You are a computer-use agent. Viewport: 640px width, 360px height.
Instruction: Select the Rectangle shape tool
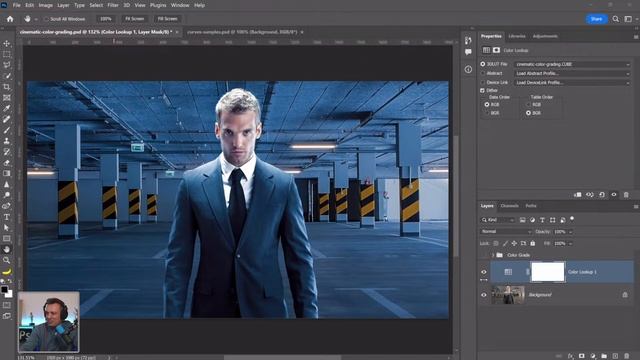point(7,238)
